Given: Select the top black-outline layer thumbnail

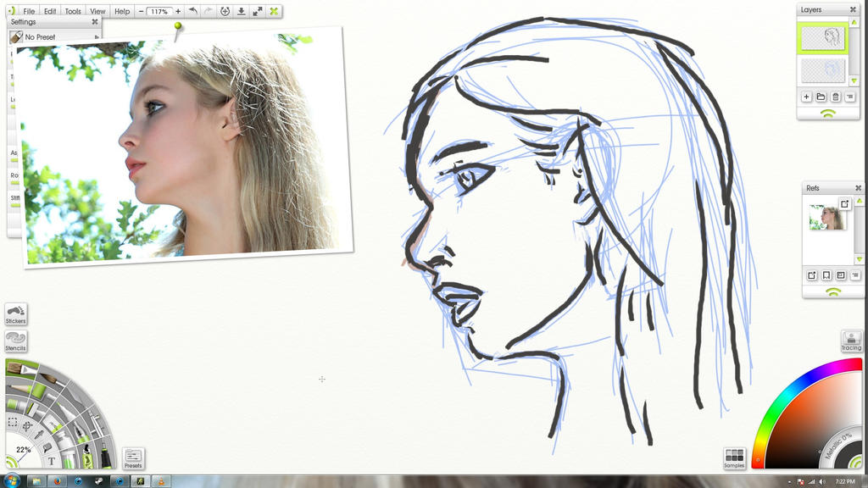Looking at the screenshot, I should pos(822,38).
